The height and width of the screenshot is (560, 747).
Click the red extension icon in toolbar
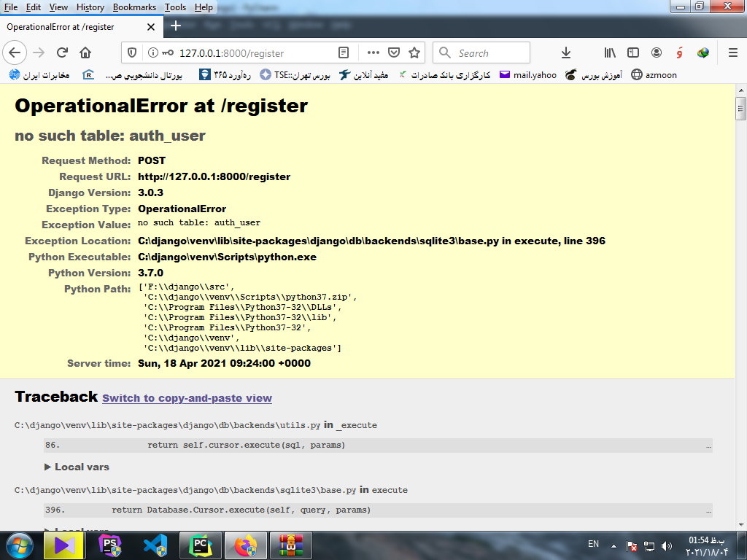point(679,52)
